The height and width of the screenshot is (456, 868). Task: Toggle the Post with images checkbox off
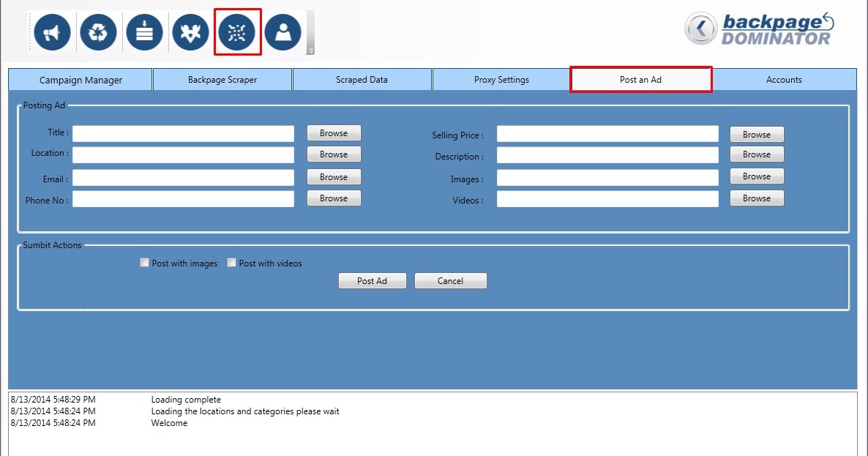click(x=144, y=262)
